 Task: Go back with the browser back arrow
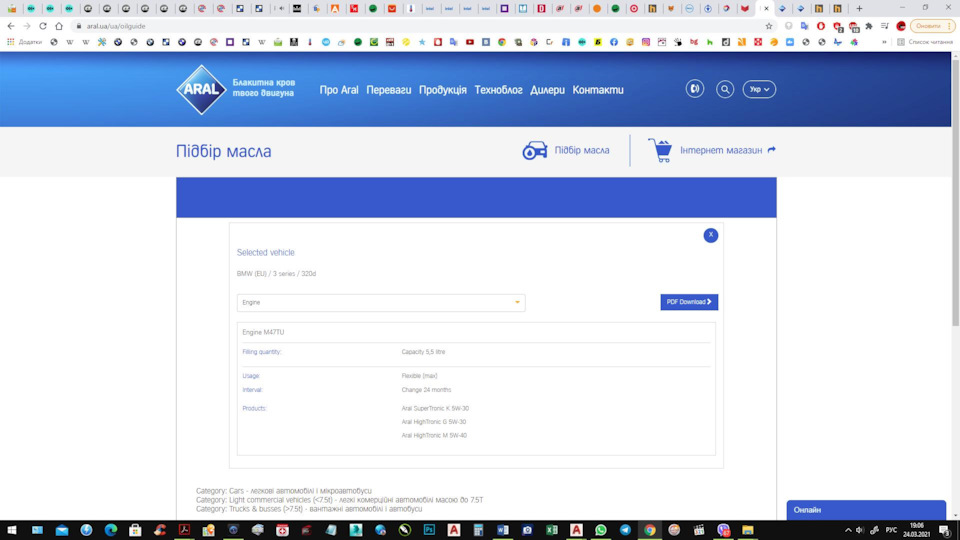[x=11, y=26]
